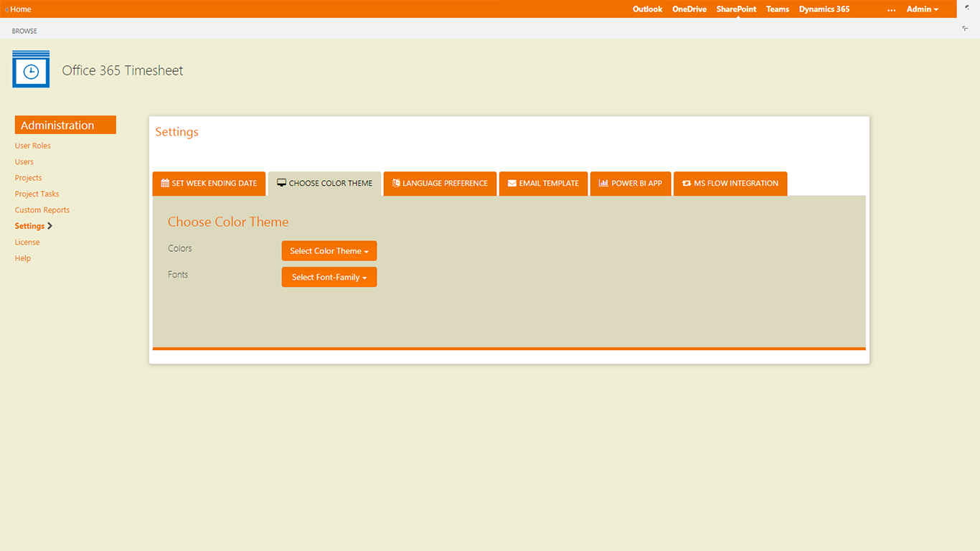Click the monitor icon on Choose Color Theme tab

(281, 183)
